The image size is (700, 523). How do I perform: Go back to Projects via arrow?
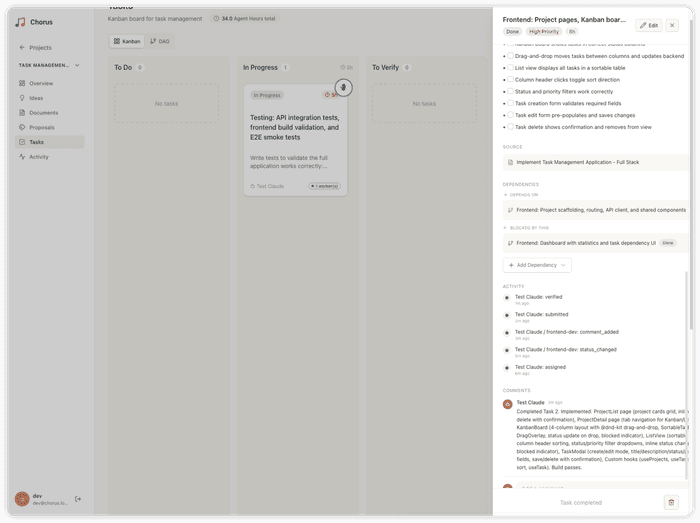click(x=22, y=47)
